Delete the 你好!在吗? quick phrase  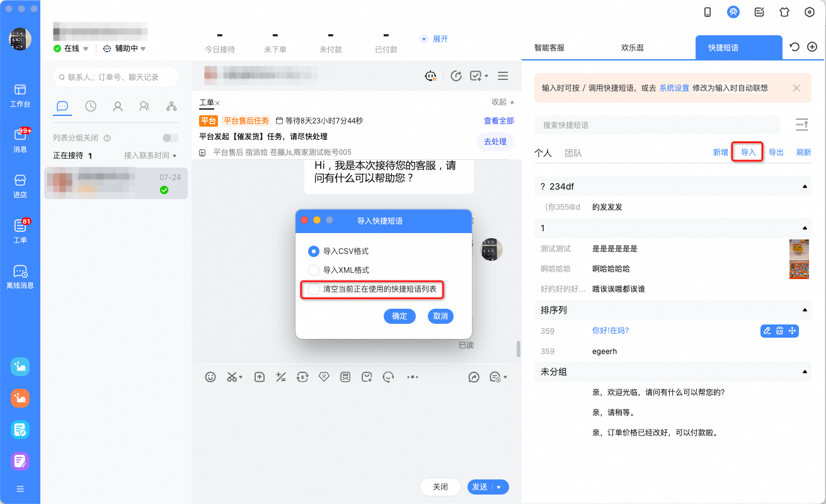pos(779,331)
